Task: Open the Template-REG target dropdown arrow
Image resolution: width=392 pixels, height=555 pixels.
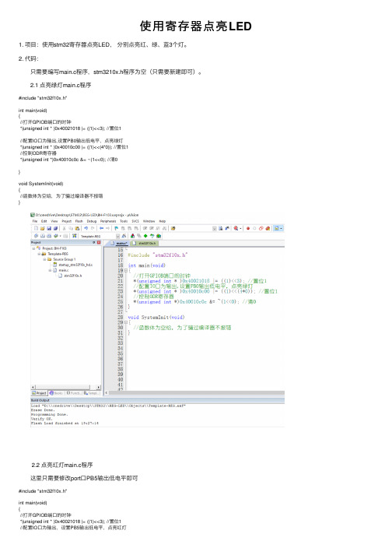Action: [117, 236]
